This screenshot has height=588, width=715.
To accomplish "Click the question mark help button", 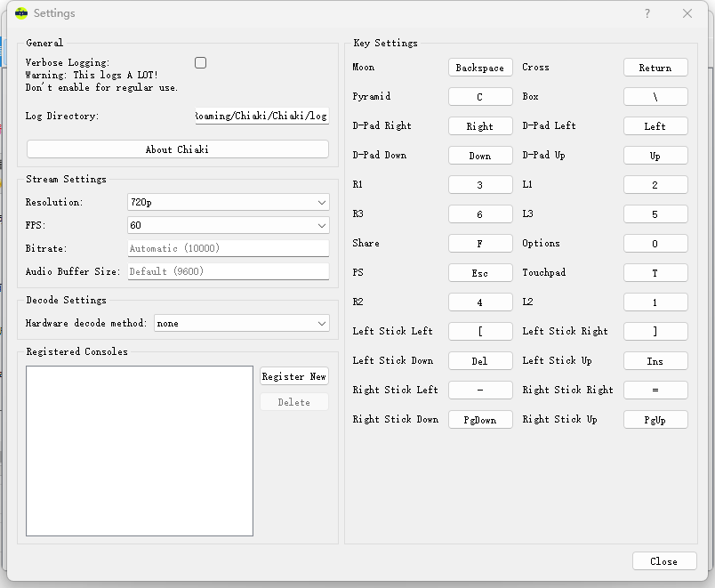I will click(x=647, y=13).
